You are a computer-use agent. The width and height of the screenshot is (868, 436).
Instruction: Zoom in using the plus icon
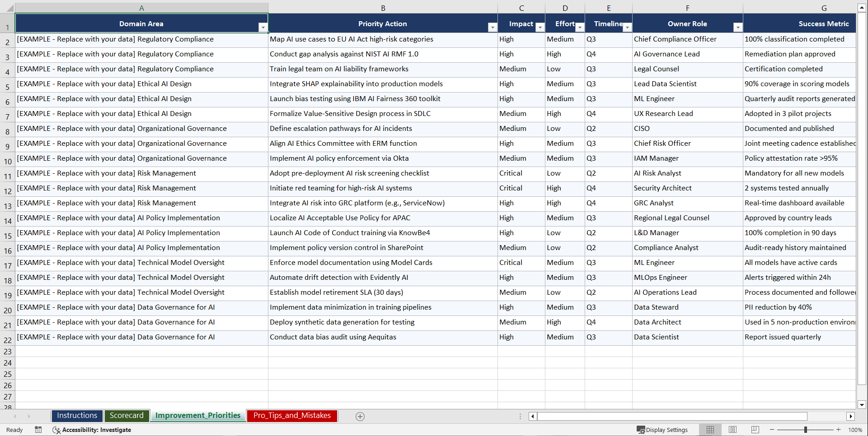[838, 430]
